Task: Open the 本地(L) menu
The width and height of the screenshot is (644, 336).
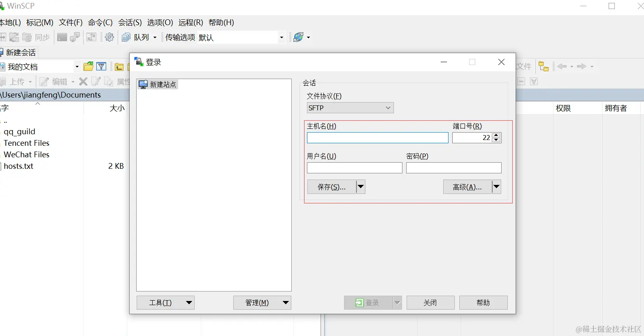Action: 10,23
